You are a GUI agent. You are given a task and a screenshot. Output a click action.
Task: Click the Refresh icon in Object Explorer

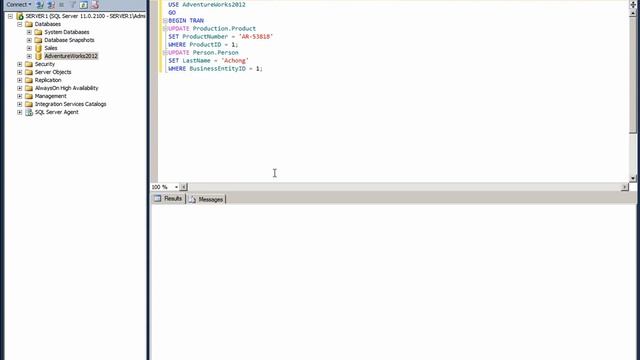pos(84,5)
